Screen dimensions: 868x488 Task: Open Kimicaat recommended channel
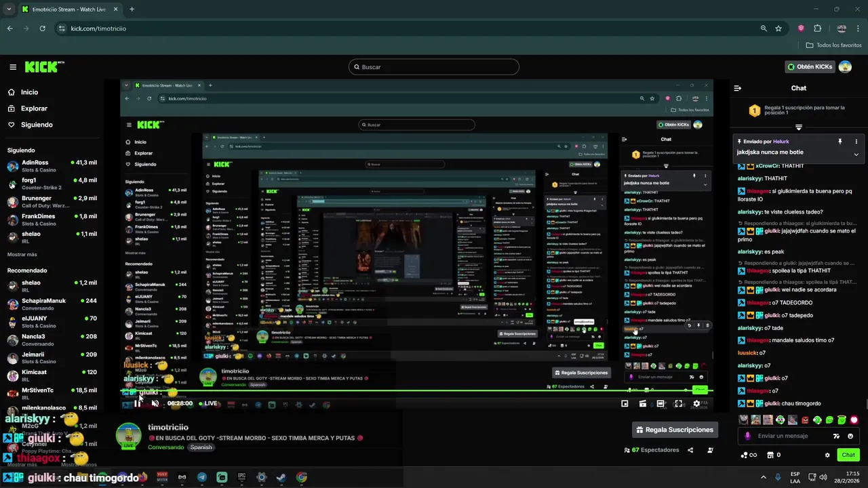(x=51, y=375)
